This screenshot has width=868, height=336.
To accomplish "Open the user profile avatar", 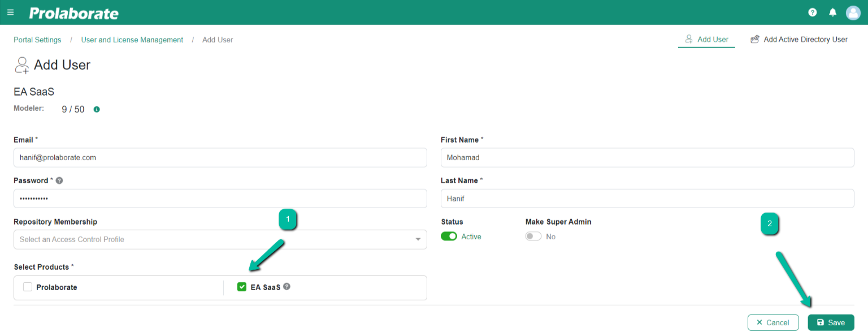I will (x=853, y=12).
